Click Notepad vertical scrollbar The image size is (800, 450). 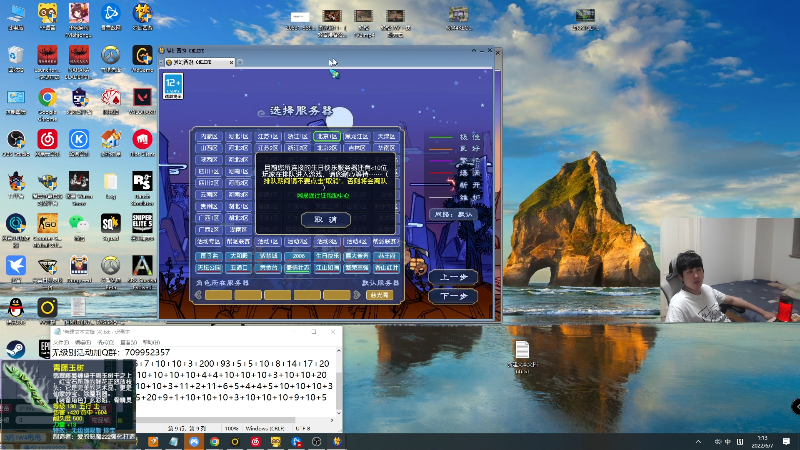[339, 382]
